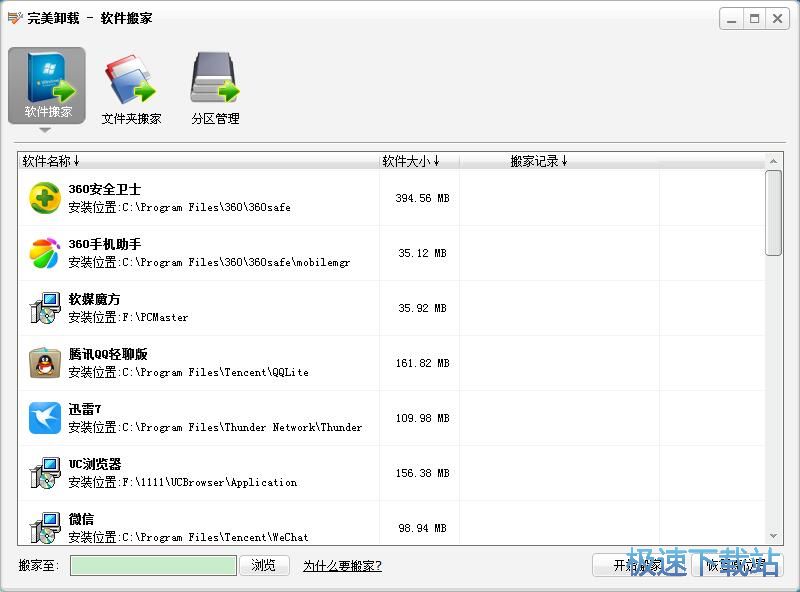Select the 360手机助手 row title

coord(105,244)
